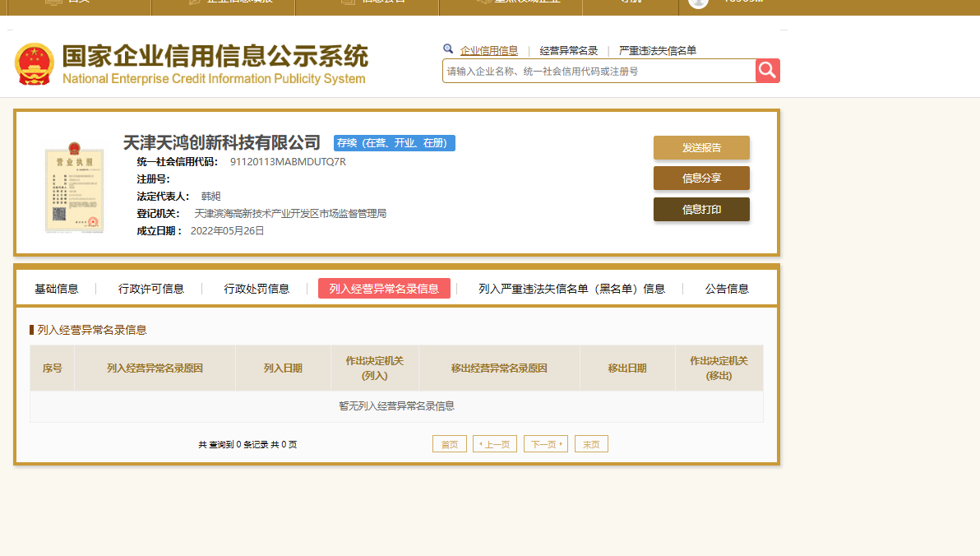980x556 pixels.
Task: Click the National Enterprise Credit Information Publicity System subtitle
Action: tap(214, 80)
